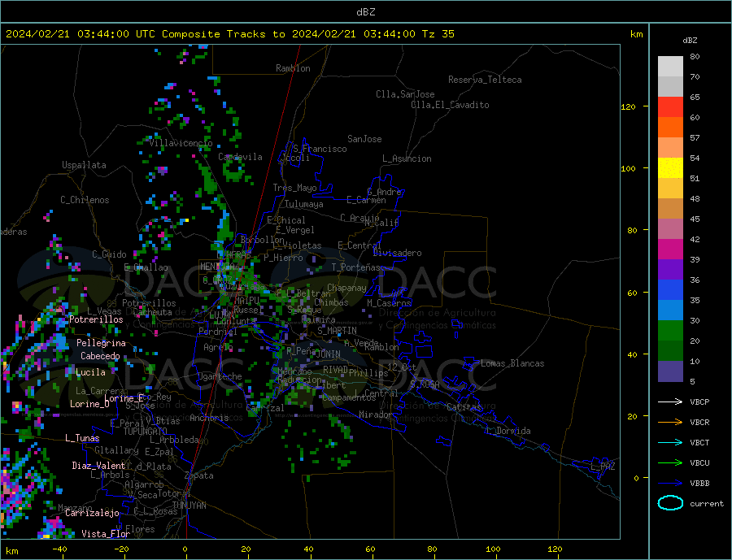
Task: Click the 'Vista_Flor' station label
Action: 106,534
